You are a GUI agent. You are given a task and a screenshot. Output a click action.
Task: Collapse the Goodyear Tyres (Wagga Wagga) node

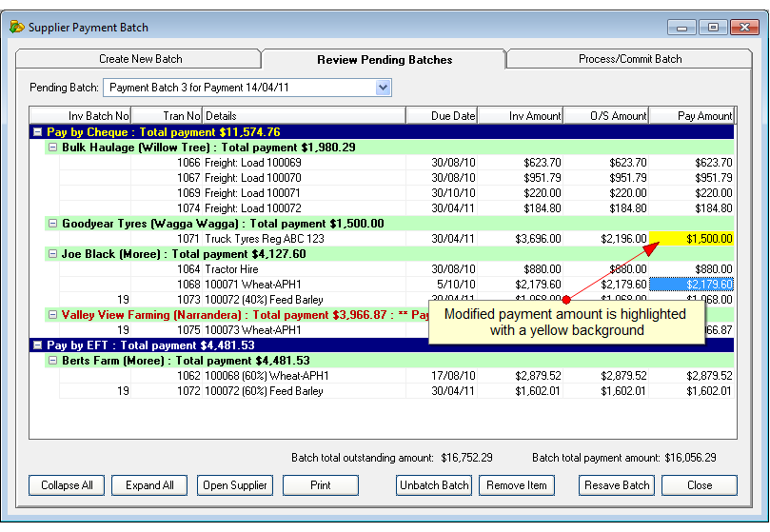[52, 223]
